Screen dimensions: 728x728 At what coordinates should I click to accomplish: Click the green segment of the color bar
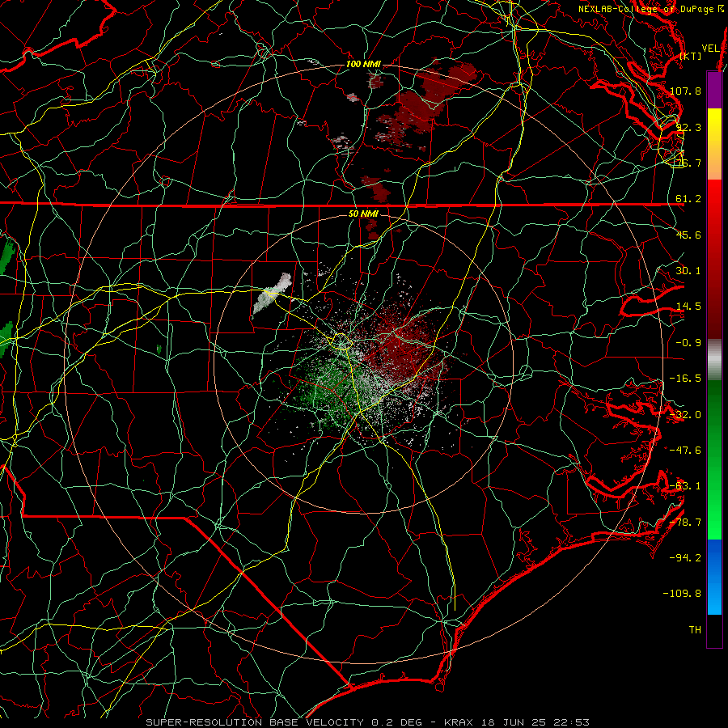click(x=714, y=459)
